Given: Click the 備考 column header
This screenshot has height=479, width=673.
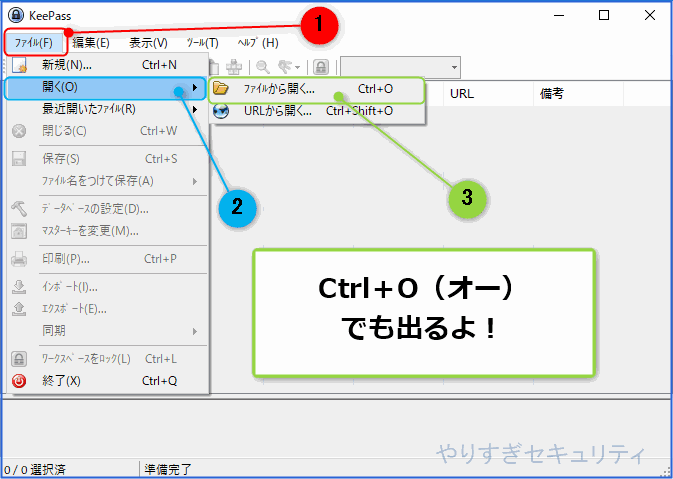Looking at the screenshot, I should point(578,93).
